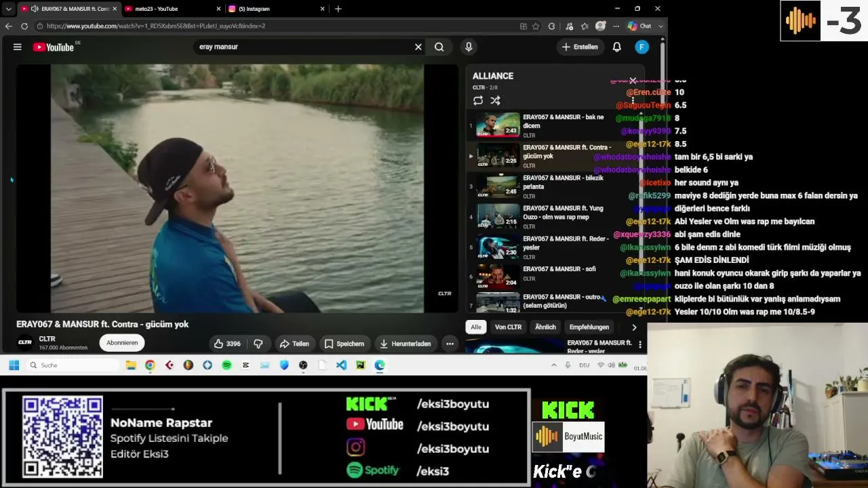The image size is (868, 488).
Task: Bookmark this page with the star icon
Action: [536, 26]
